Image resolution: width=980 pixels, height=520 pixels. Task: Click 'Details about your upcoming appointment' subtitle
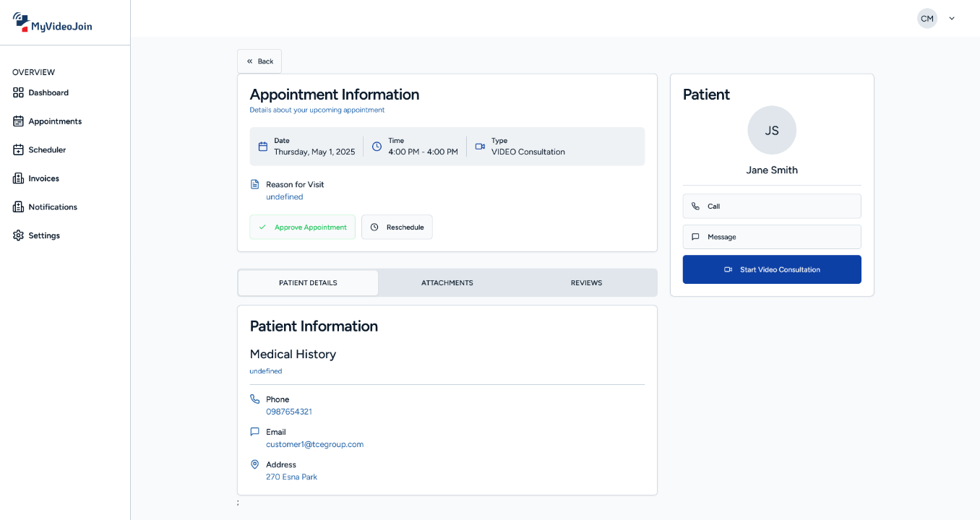click(317, 110)
